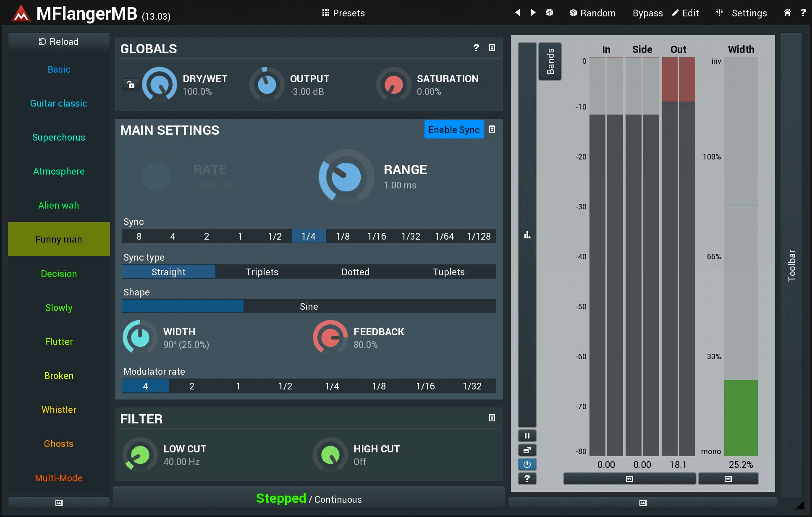Click the Shape Sine slider bar
This screenshot has width=812, height=517.
[309, 306]
